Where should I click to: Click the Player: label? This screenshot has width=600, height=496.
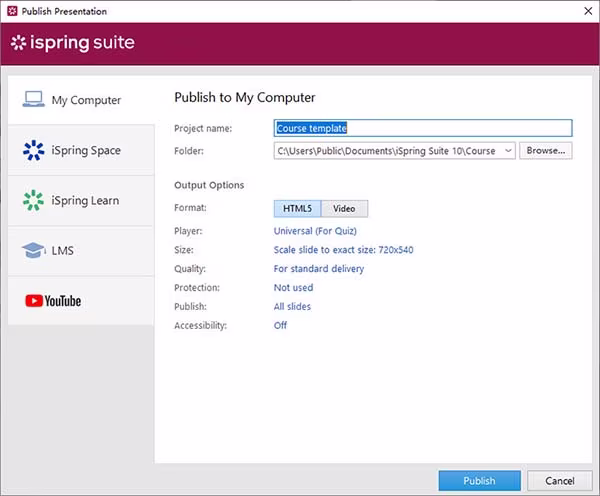click(x=188, y=231)
